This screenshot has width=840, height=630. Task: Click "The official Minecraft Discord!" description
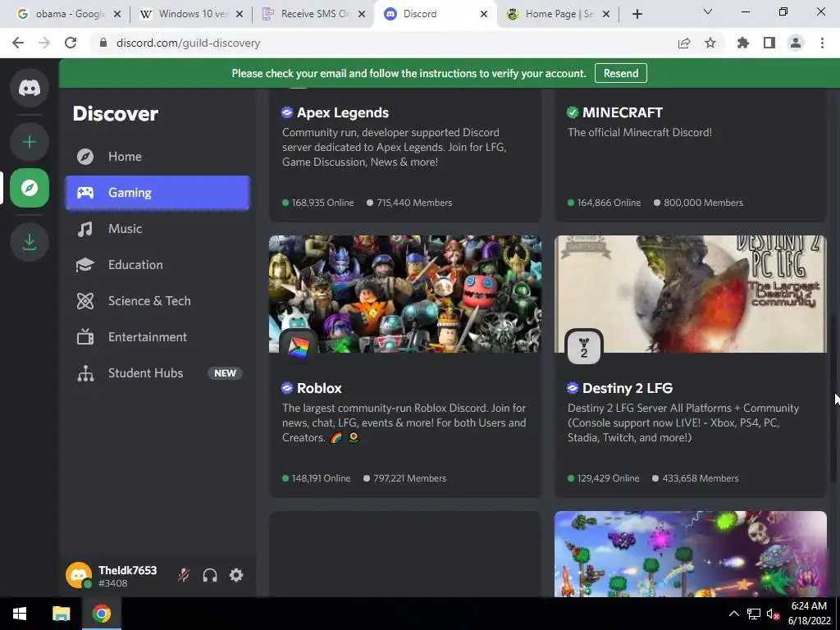640,132
